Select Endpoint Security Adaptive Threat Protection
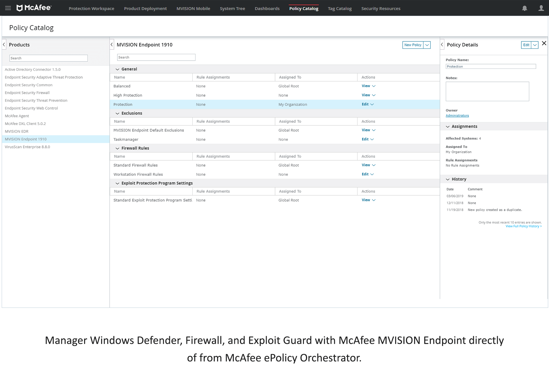The image size is (549, 392). [44, 77]
